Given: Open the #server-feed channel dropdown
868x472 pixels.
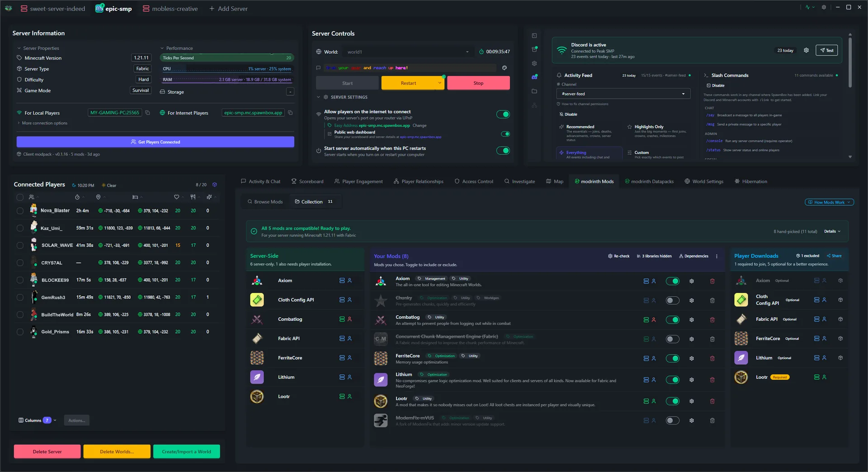Looking at the screenshot, I should click(623, 94).
